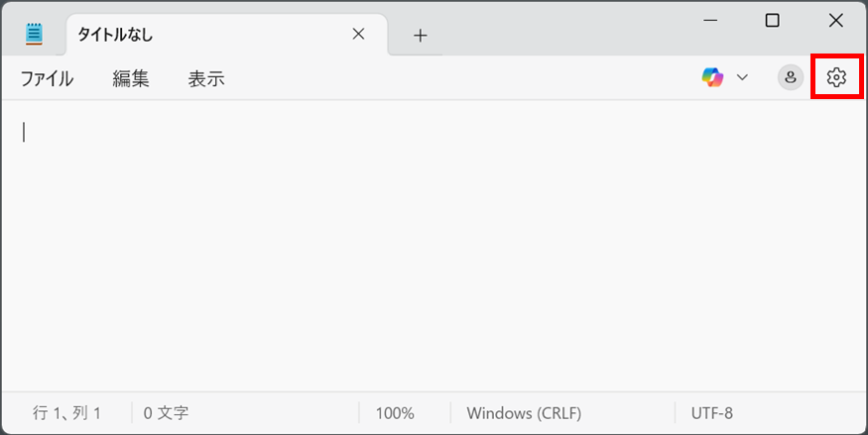This screenshot has height=435, width=868.
Task: Minimize the Notepad window
Action: click(x=710, y=21)
